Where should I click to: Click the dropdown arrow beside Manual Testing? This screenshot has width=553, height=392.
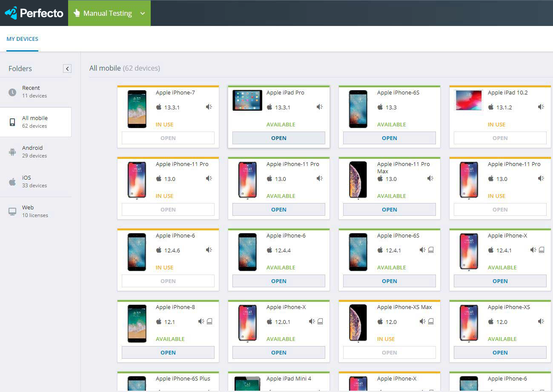143,13
